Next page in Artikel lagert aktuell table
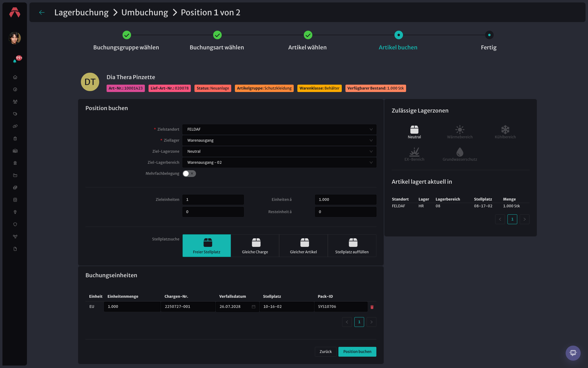Image resolution: width=588 pixels, height=368 pixels. click(525, 219)
